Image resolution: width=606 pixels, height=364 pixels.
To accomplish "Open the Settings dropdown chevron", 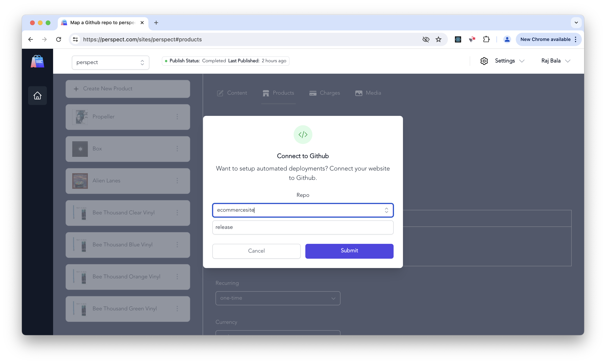I will 522,61.
